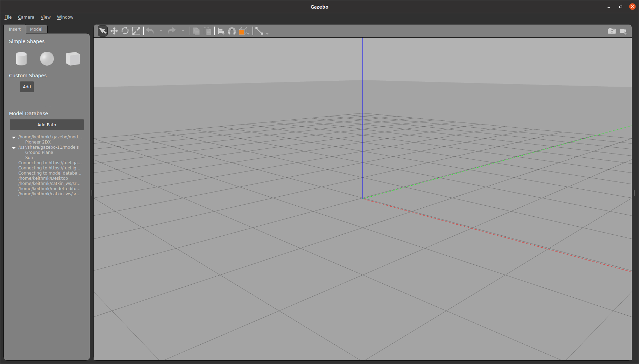The height and width of the screenshot is (364, 639).
Task: Open the align tool
Action: (221, 31)
